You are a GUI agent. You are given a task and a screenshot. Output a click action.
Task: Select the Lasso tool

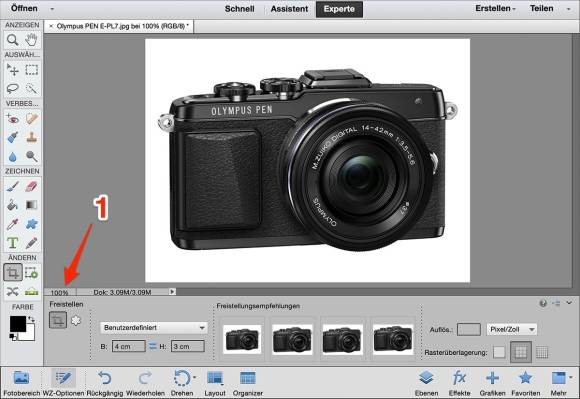pos(13,88)
